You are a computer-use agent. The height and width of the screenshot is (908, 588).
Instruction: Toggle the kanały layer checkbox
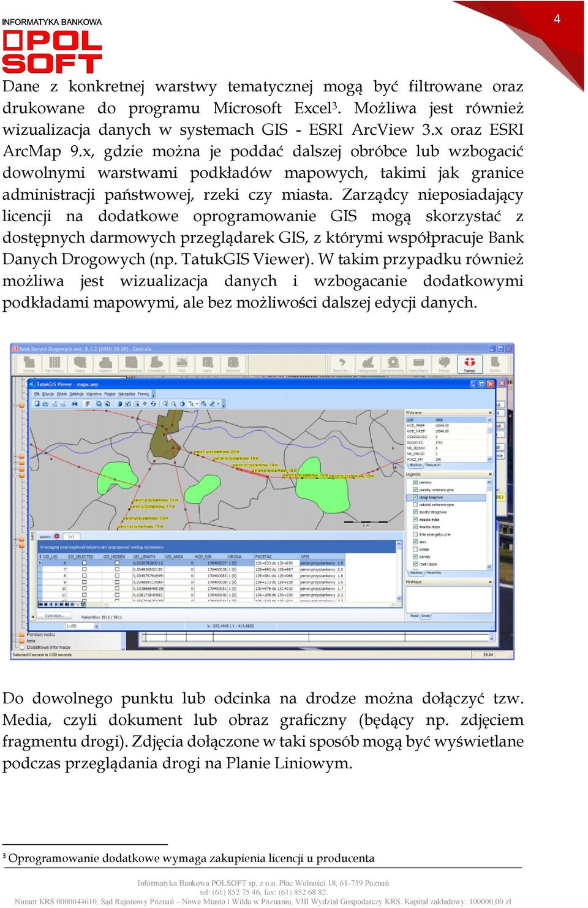pyautogui.click(x=415, y=556)
